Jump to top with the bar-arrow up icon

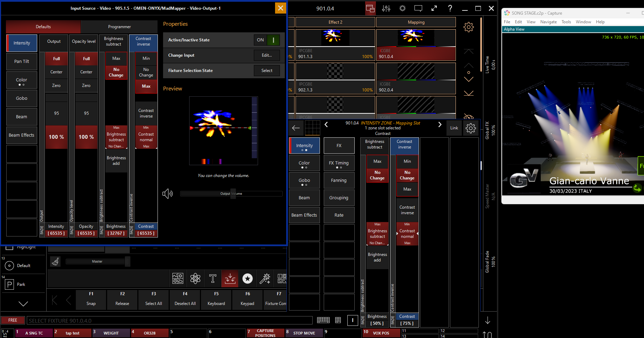[x=468, y=51]
